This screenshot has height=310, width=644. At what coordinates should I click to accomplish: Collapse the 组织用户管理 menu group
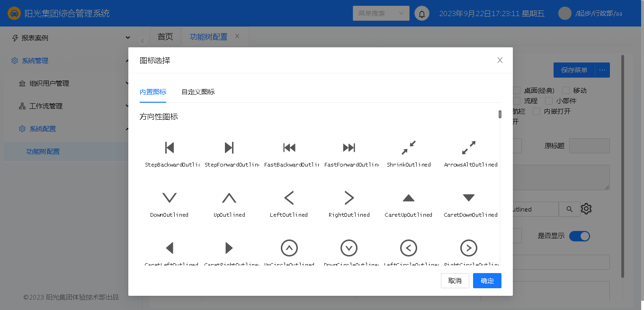71,83
